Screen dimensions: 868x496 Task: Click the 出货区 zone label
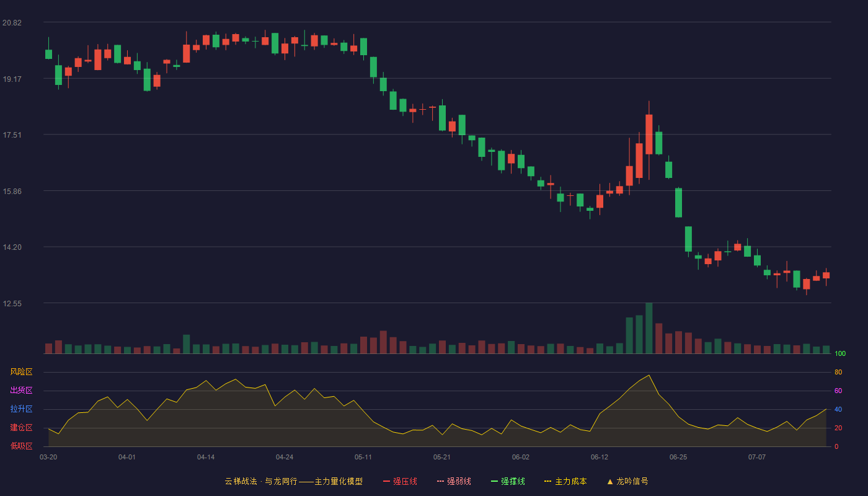click(21, 391)
